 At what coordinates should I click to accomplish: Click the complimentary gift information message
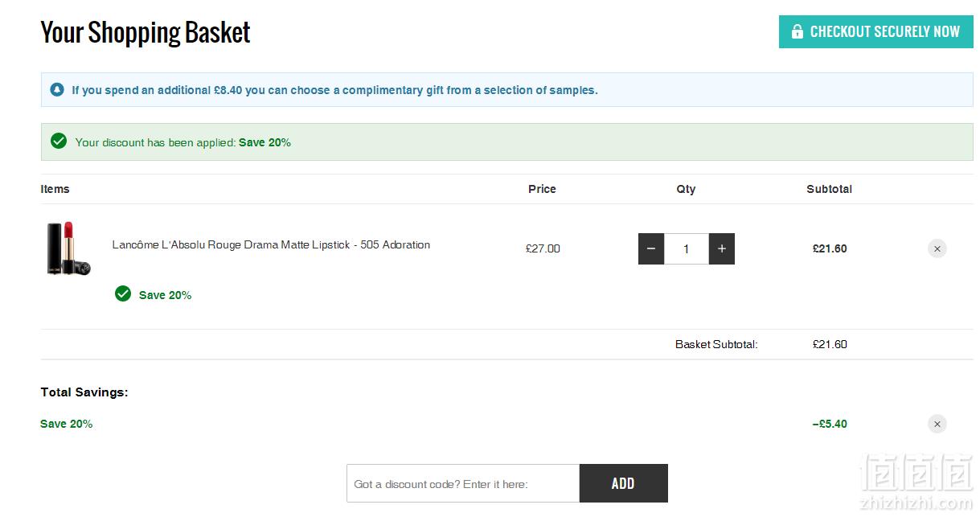334,90
